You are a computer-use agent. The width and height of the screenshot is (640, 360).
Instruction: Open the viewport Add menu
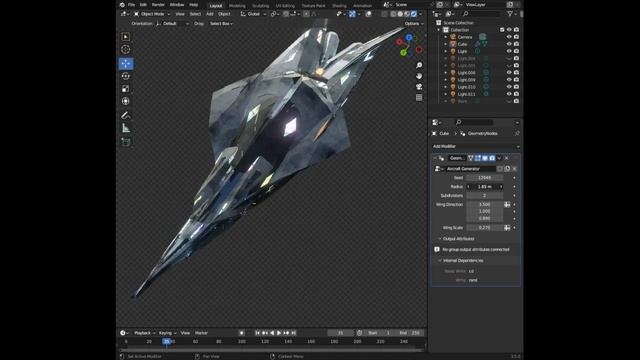point(209,14)
